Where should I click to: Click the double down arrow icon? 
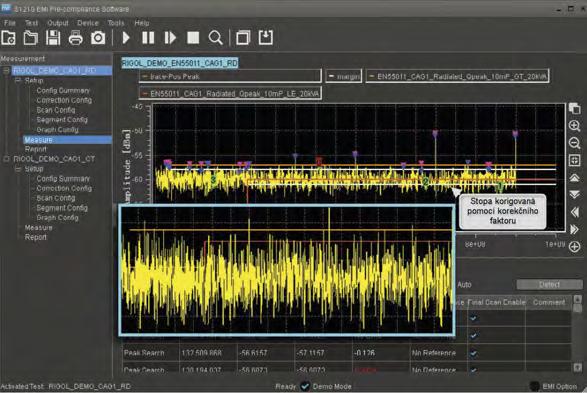tap(575, 194)
